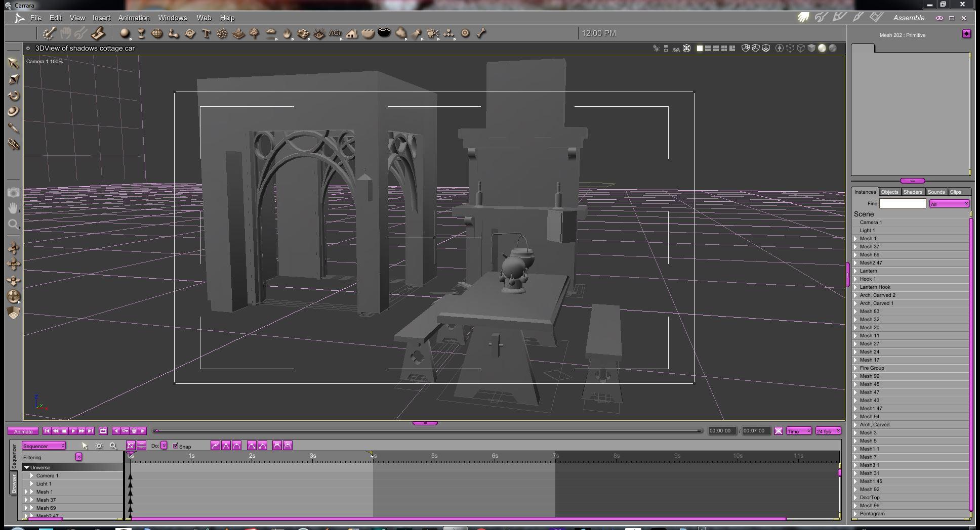Switch viewport to wireframe cube display

801,48
